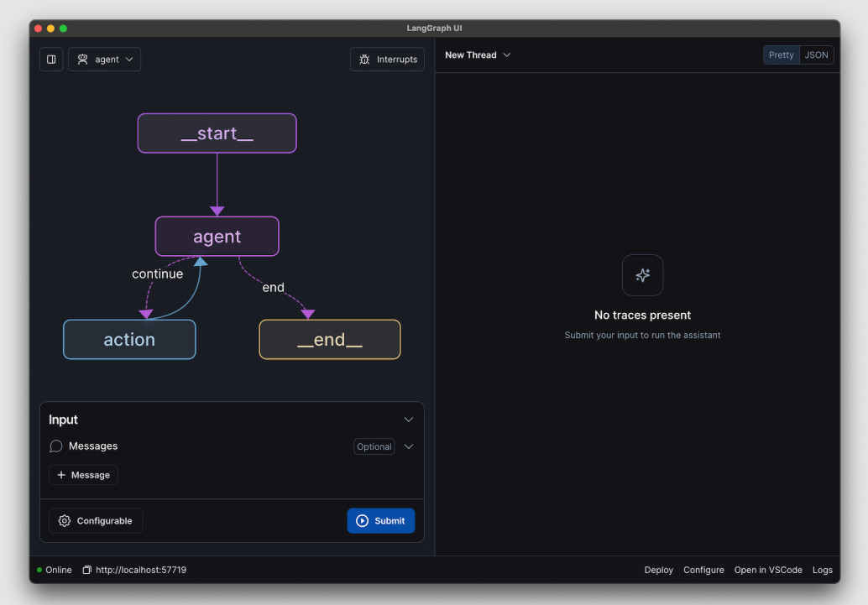Select the agent node in graph
The width and height of the screenshot is (868, 605).
217,237
